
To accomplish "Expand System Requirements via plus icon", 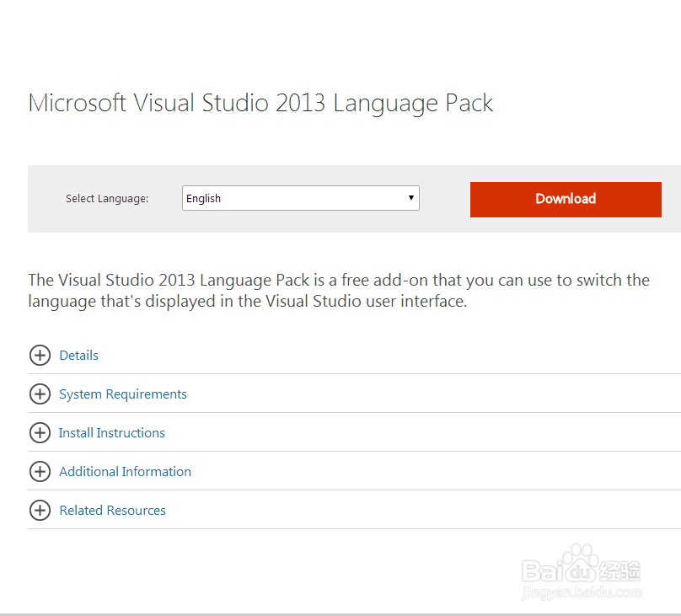I will coord(40,394).
